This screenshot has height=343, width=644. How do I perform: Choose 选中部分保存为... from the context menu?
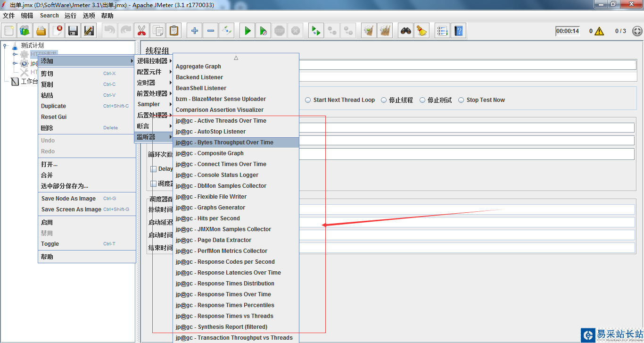click(87, 186)
